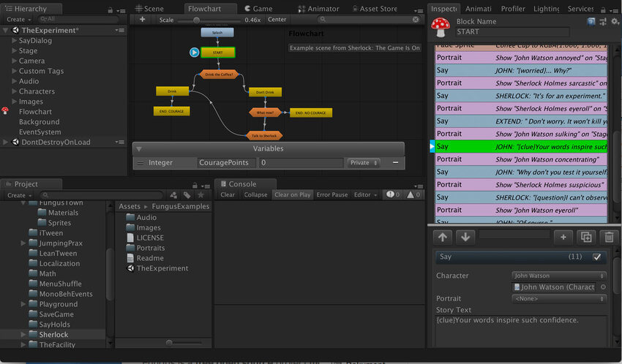
Task: Open the Console Editor dropdown
Action: [365, 194]
